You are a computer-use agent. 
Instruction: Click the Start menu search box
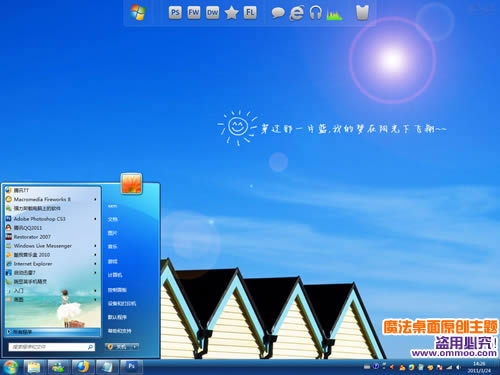[x=52, y=347]
